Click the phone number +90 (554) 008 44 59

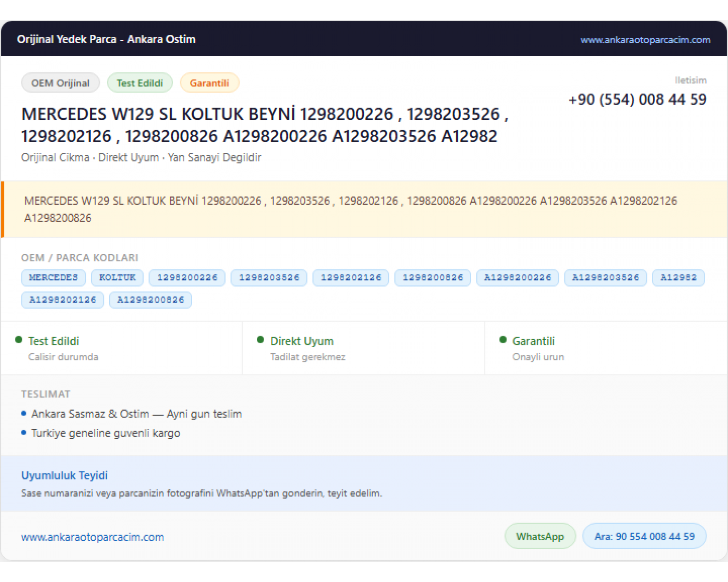click(637, 99)
